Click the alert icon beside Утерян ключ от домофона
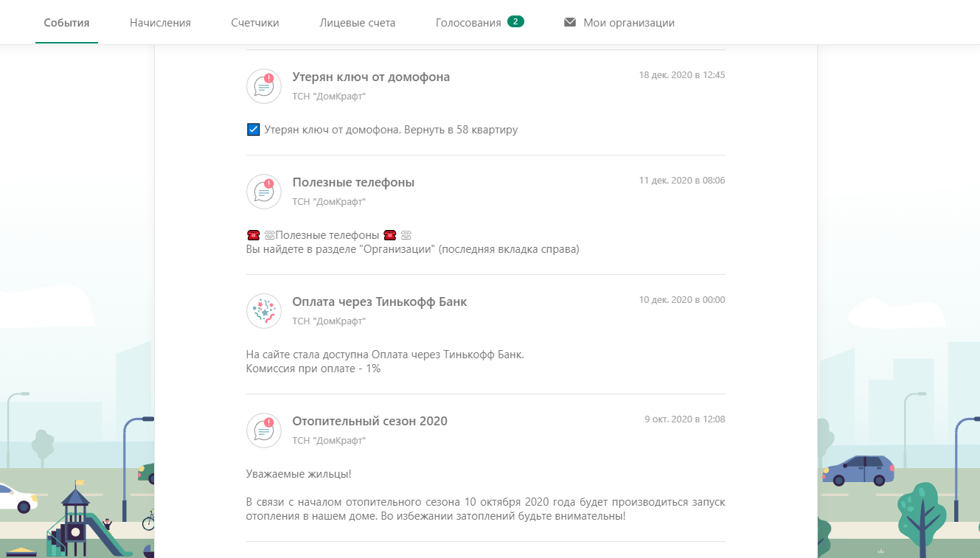This screenshot has height=558, width=980. (x=264, y=86)
